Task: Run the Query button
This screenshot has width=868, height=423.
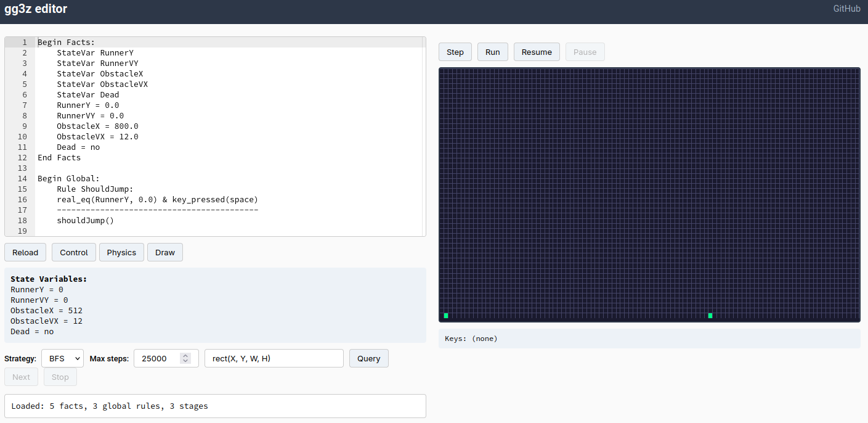Action: 368,358
